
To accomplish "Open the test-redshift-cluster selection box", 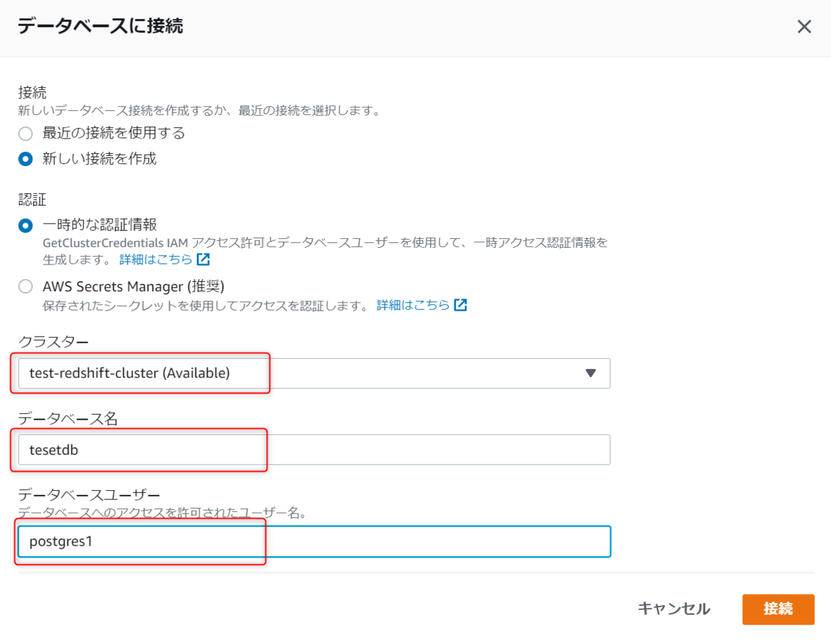I will (314, 373).
